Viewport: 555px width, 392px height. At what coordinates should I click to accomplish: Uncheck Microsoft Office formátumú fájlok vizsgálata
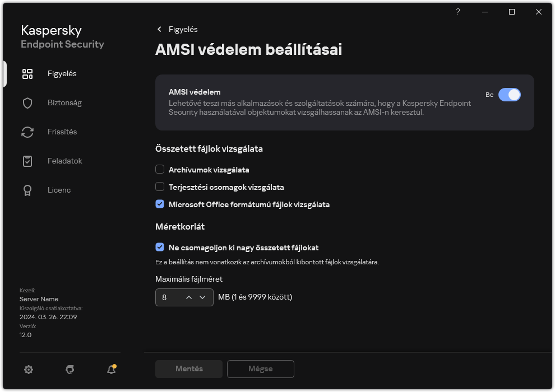pyautogui.click(x=160, y=204)
